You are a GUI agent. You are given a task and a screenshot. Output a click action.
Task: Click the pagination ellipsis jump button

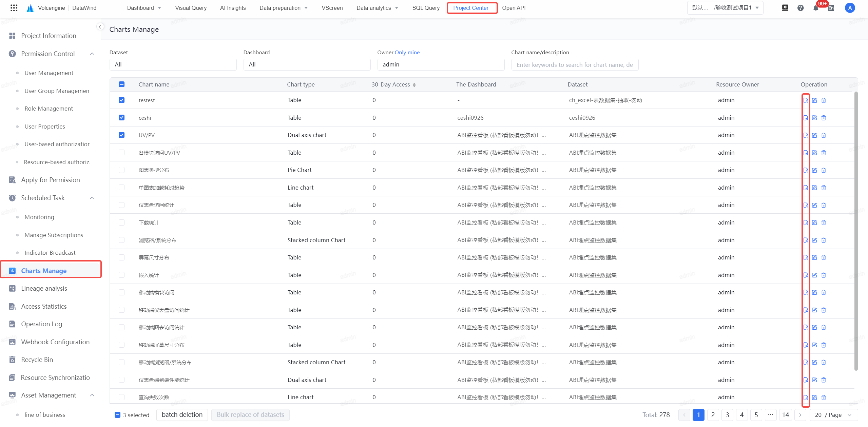[771, 415]
